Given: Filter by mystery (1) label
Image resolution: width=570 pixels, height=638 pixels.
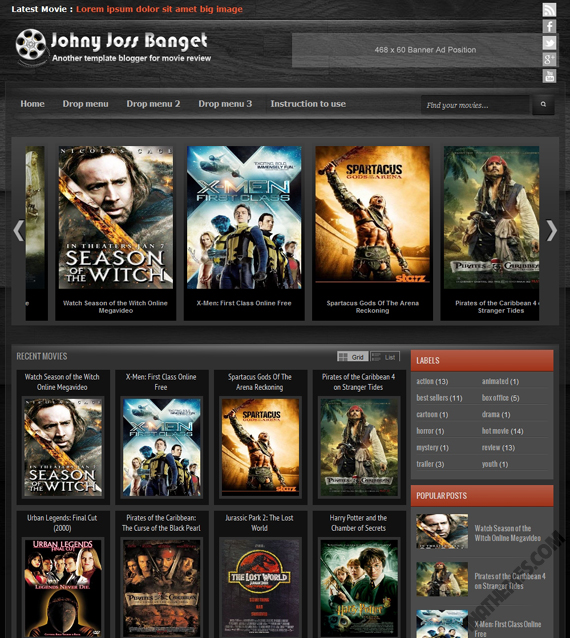Looking at the screenshot, I should 432,448.
